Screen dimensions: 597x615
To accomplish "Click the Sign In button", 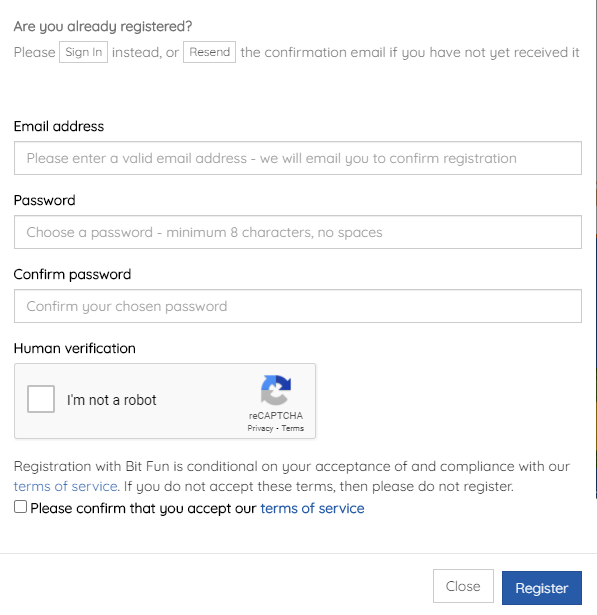I will [84, 52].
